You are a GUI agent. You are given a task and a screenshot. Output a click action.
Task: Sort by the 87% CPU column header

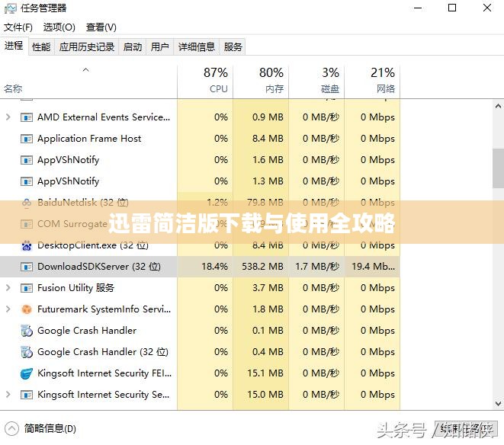tap(205, 80)
